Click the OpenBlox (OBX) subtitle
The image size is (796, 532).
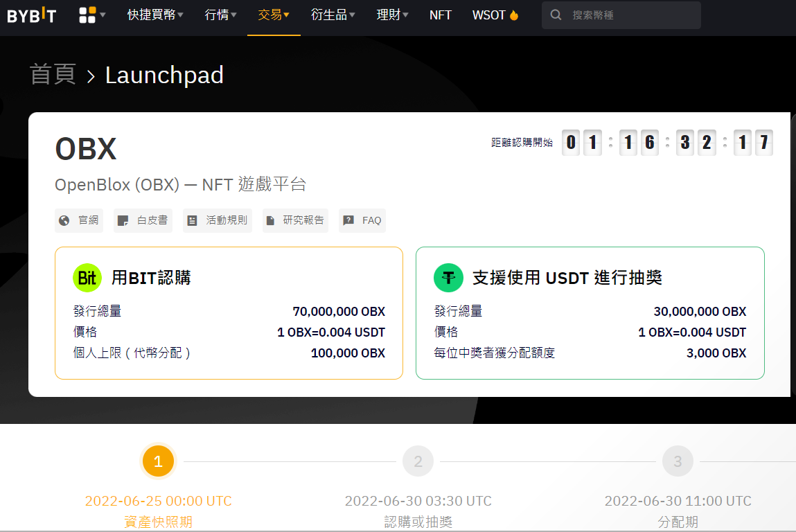181,184
